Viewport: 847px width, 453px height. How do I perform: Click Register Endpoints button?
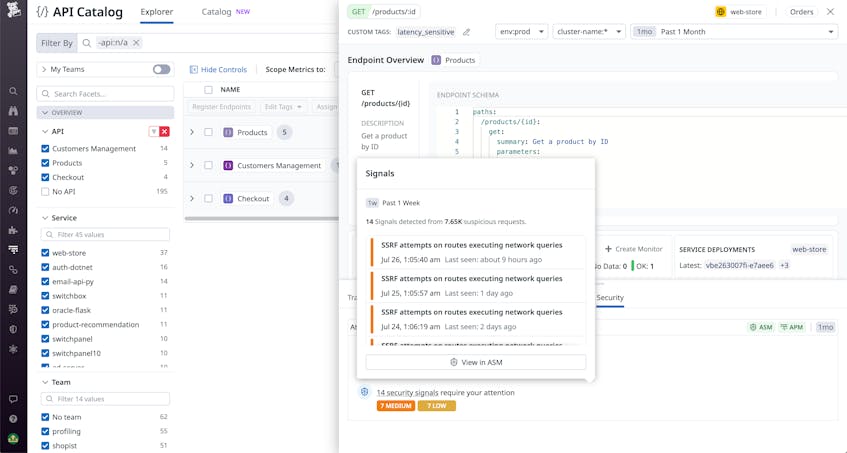pos(221,107)
